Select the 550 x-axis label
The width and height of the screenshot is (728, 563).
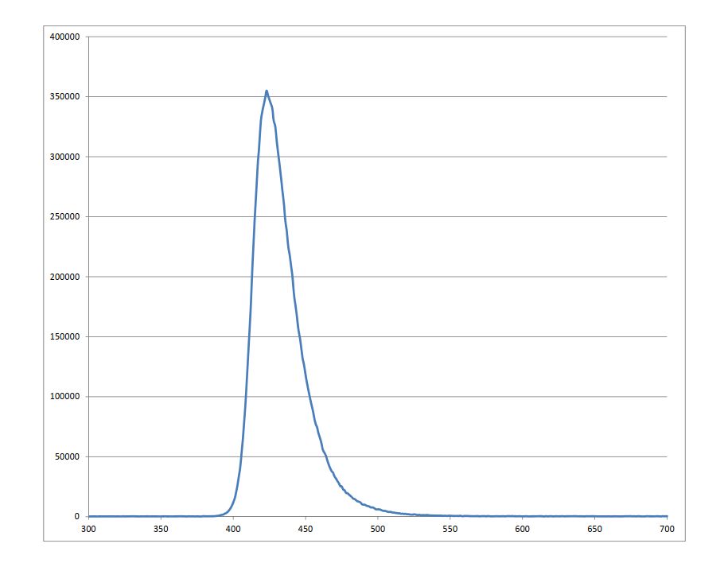[x=450, y=529]
